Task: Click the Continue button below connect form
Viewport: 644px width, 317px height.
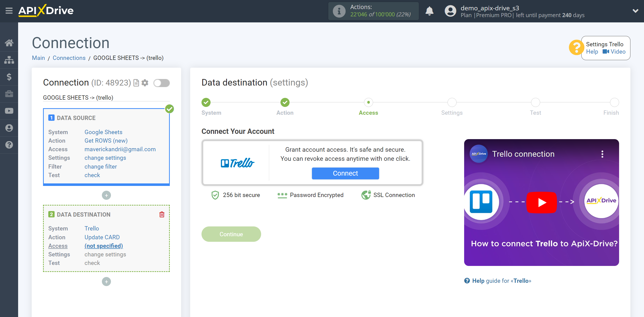Action: [x=231, y=234]
